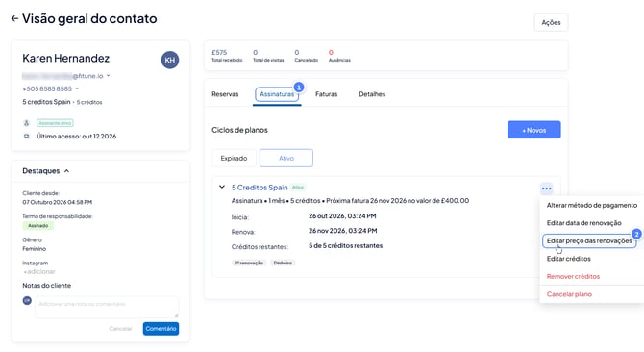Image resolution: width=644 pixels, height=352 pixels.
Task: Select Editar créditos option
Action: (x=568, y=259)
